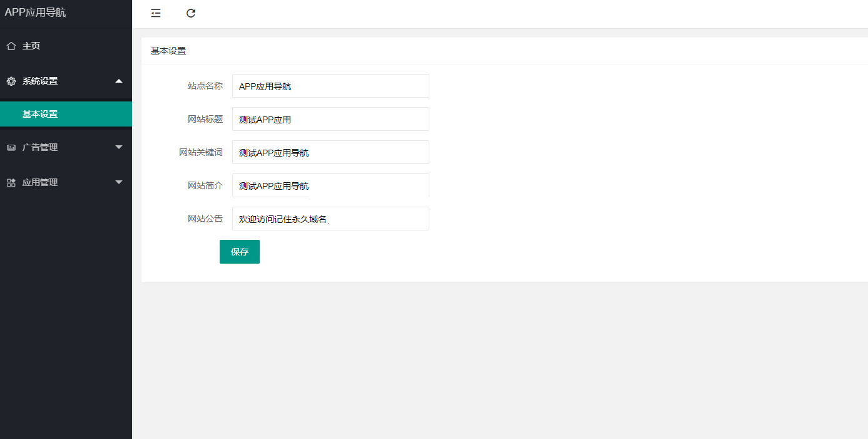This screenshot has height=439, width=868.
Task: Click the gear icon beside 系统设置
Action: [x=11, y=81]
